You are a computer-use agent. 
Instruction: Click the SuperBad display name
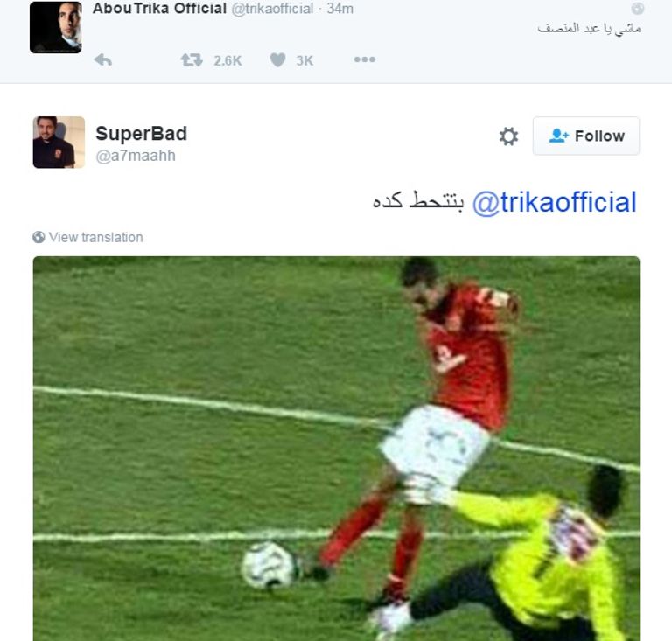141,134
